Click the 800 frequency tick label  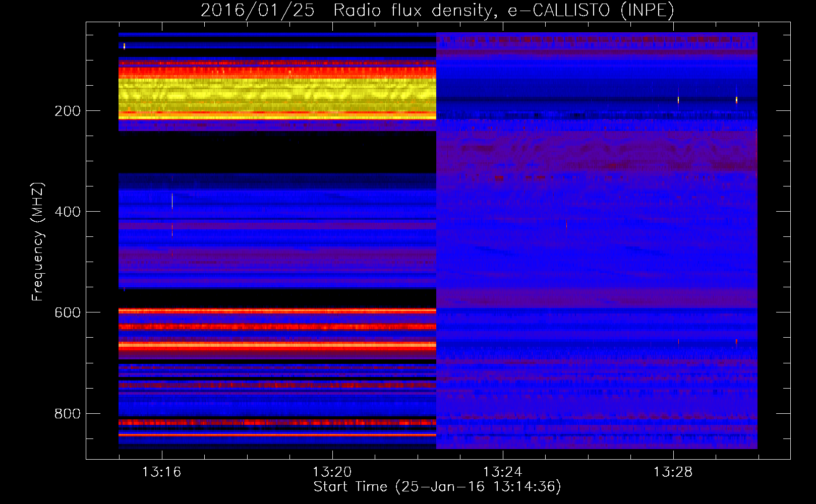[x=68, y=414]
